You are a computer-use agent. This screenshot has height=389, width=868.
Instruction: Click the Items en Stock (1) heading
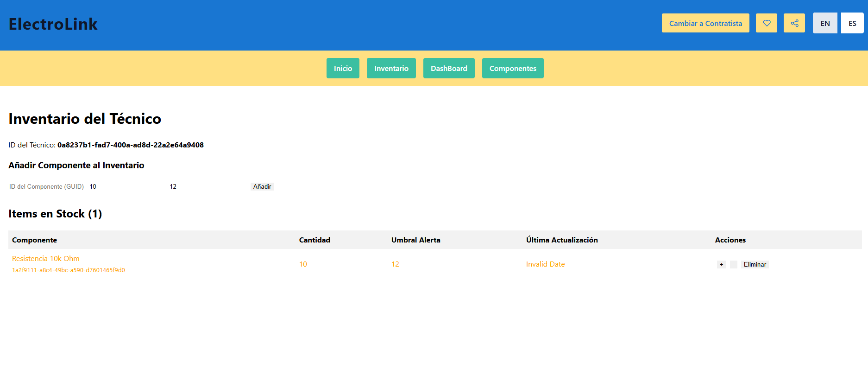pyautogui.click(x=55, y=214)
